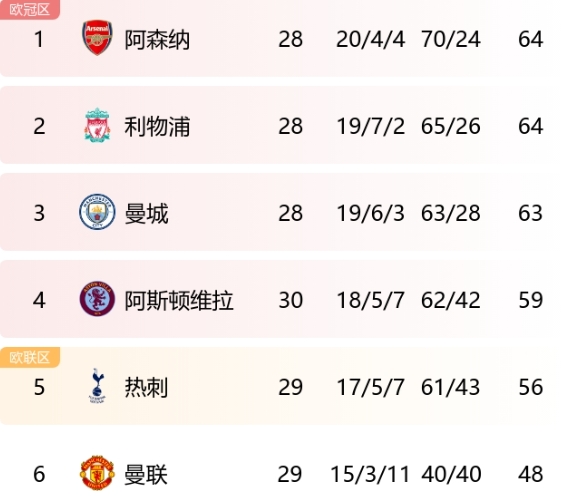
Task: Open the 热刺 team name link
Action: coord(146,388)
